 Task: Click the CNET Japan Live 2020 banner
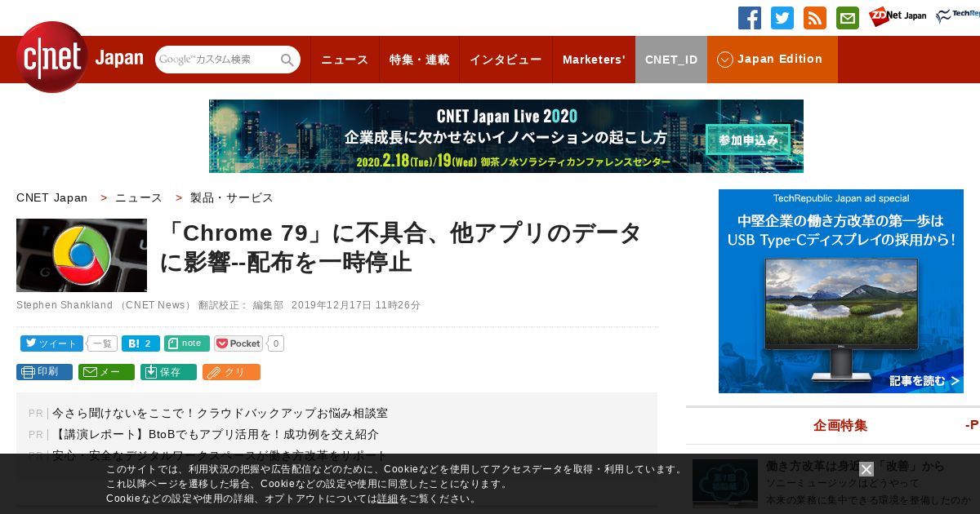(x=506, y=136)
